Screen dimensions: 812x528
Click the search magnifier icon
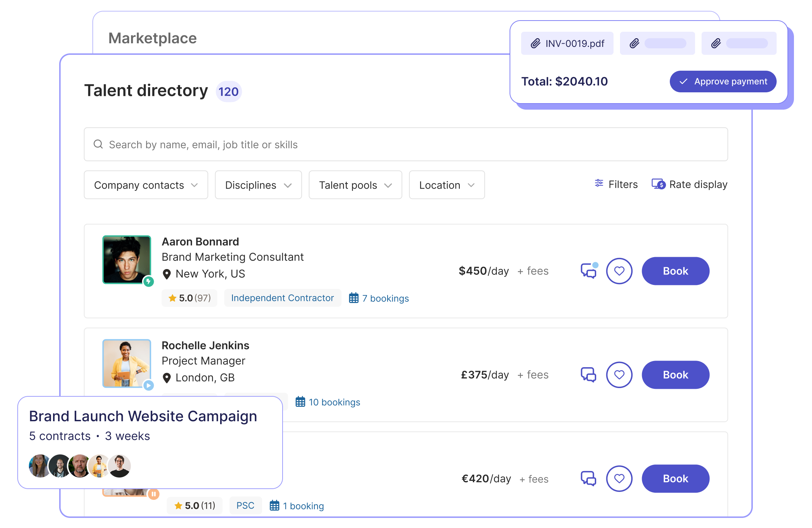tap(98, 144)
